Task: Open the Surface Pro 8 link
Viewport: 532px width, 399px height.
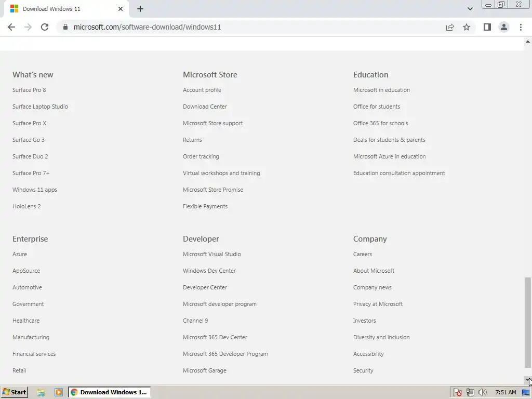Action: pos(29,90)
